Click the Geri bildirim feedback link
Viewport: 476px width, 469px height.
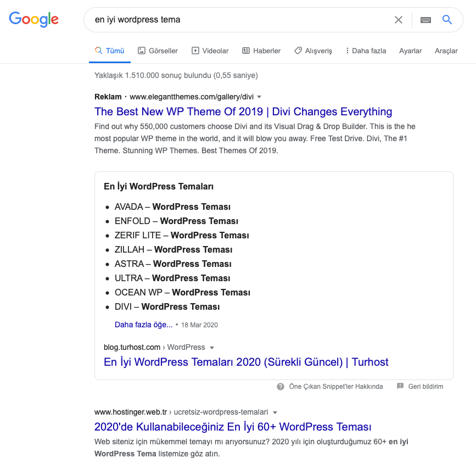point(425,387)
